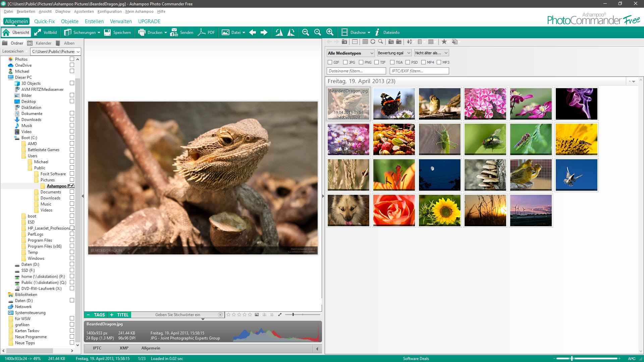
Task: Select the sunflower thumbnail
Action: click(x=439, y=210)
